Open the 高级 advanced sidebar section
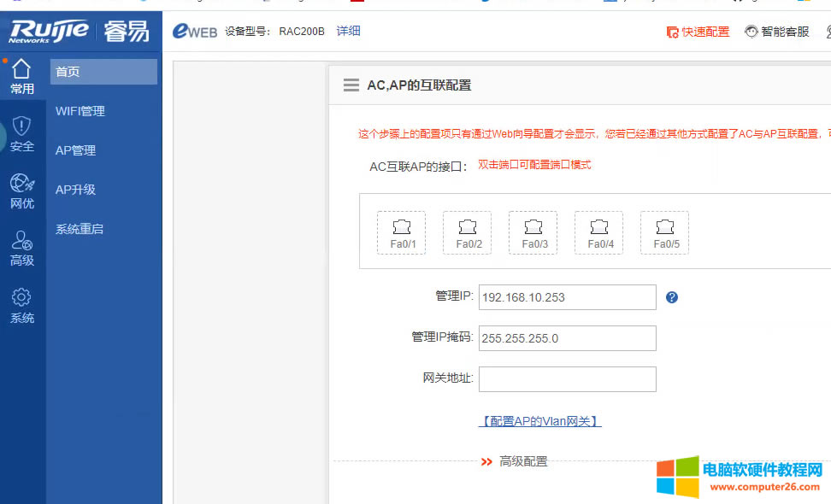This screenshot has width=831, height=504. point(22,248)
